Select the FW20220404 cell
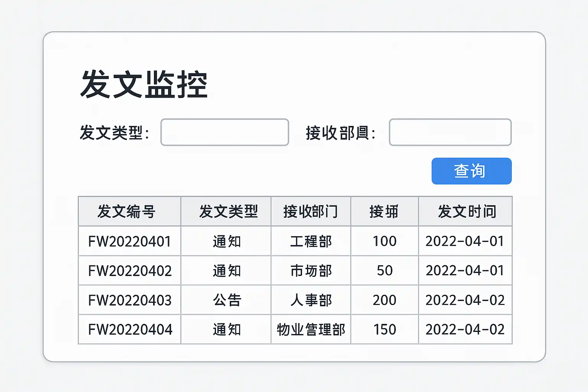Screen dimensions: 588x392 pos(129,330)
